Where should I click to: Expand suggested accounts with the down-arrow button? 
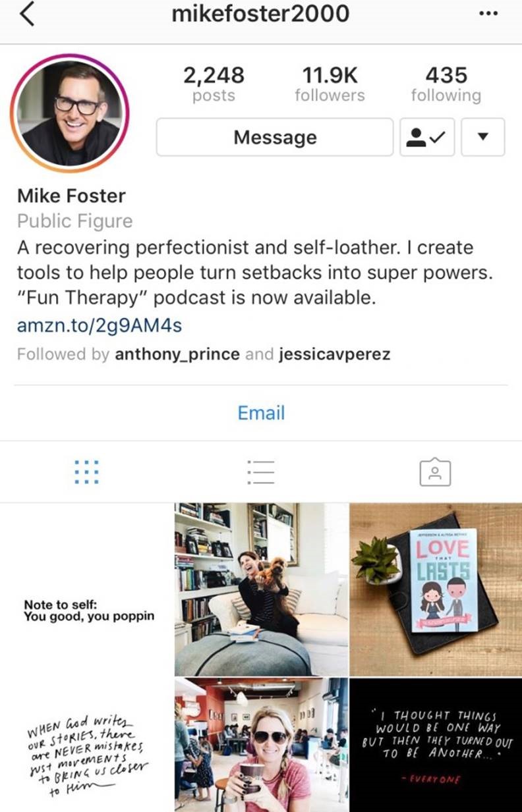(482, 137)
